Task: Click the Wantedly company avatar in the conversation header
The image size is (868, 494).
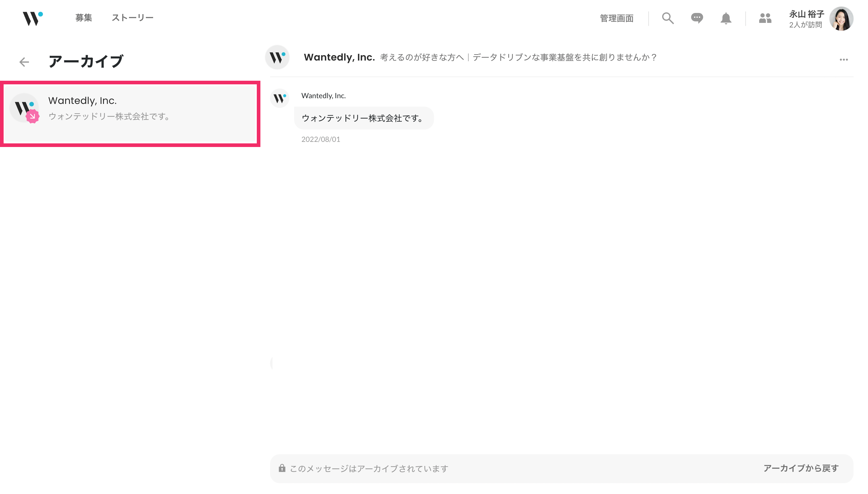Action: [277, 57]
